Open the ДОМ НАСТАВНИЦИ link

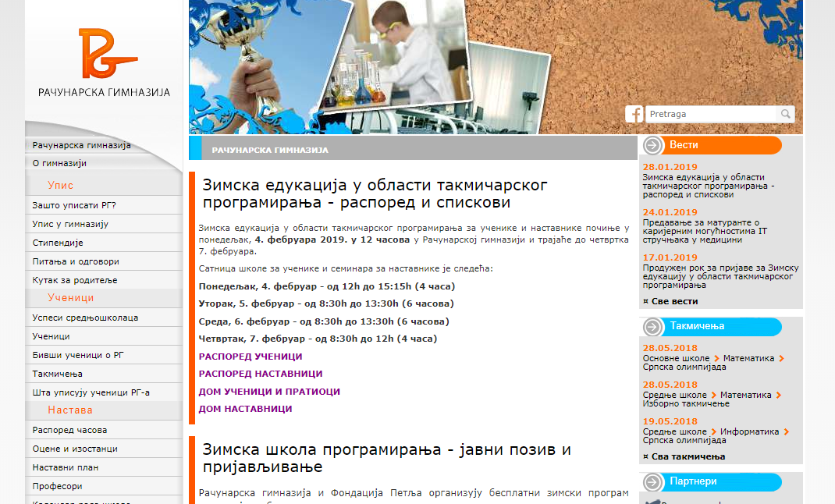point(245,409)
